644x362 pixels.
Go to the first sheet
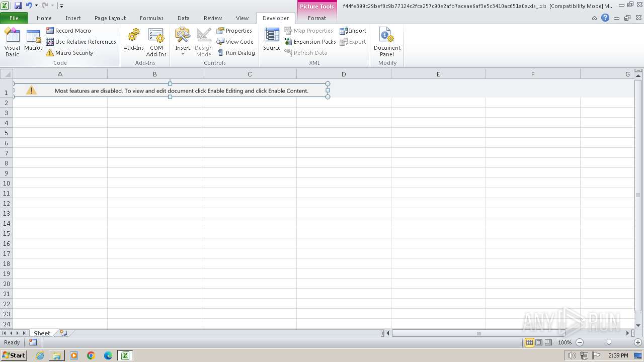[x=4, y=333]
